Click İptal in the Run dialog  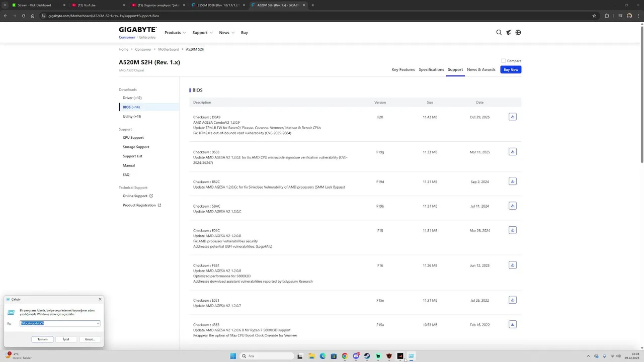click(66, 339)
